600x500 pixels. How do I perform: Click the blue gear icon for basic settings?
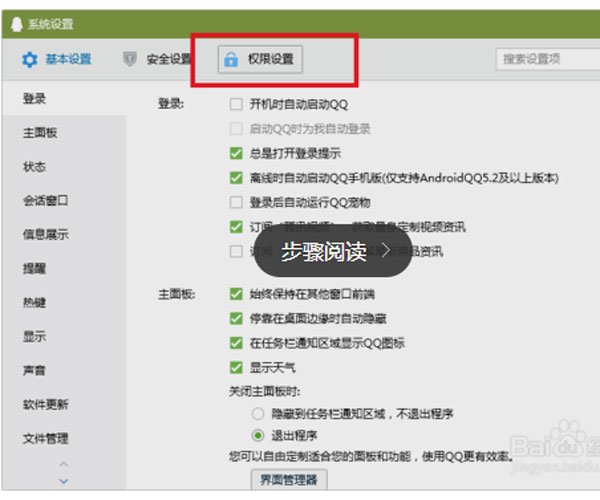tap(30, 60)
